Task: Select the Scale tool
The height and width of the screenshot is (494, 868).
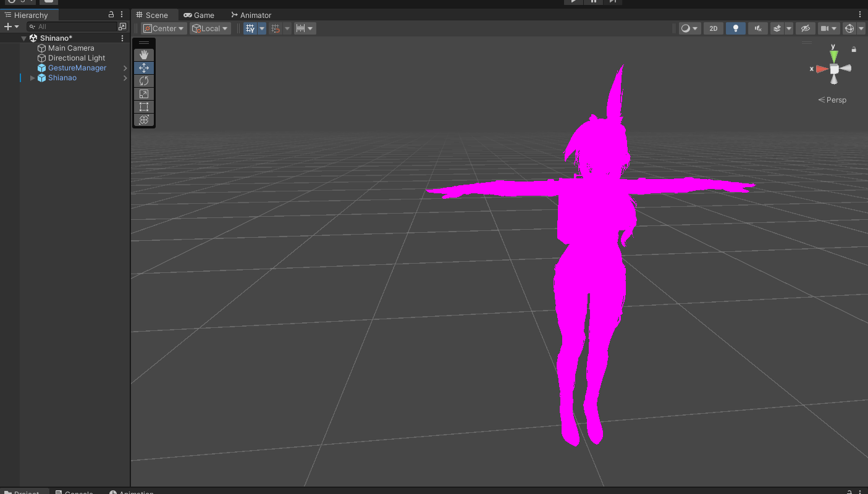Action: click(144, 94)
